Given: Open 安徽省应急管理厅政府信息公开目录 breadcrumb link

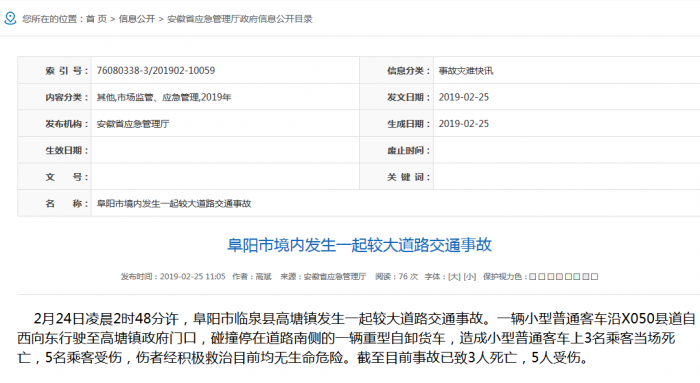Looking at the screenshot, I should (239, 19).
